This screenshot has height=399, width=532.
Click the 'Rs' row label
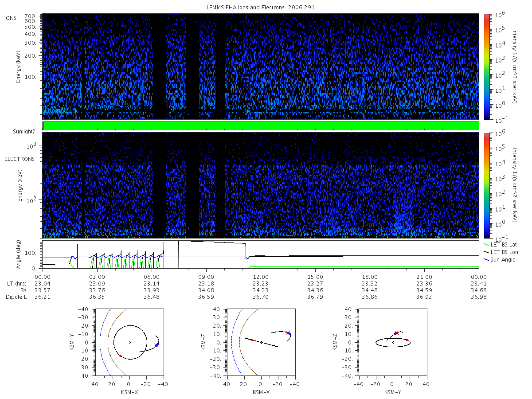(x=23, y=290)
